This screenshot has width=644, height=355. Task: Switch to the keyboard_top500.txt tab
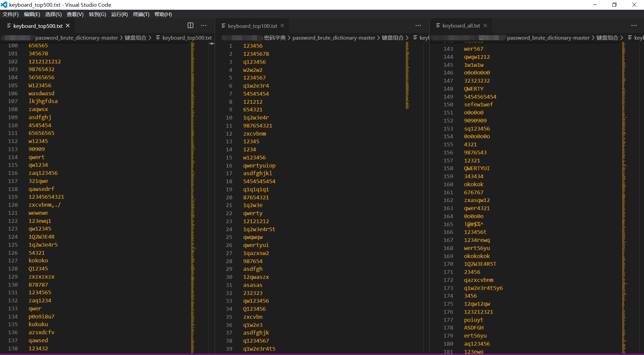click(x=38, y=26)
